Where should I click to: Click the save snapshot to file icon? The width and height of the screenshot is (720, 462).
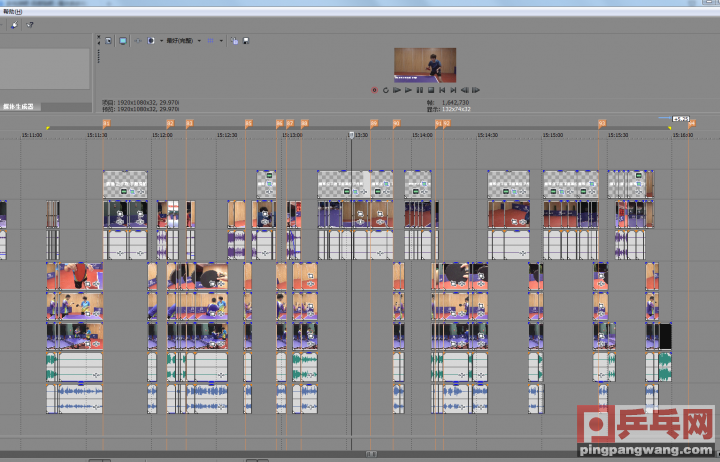click(245, 41)
